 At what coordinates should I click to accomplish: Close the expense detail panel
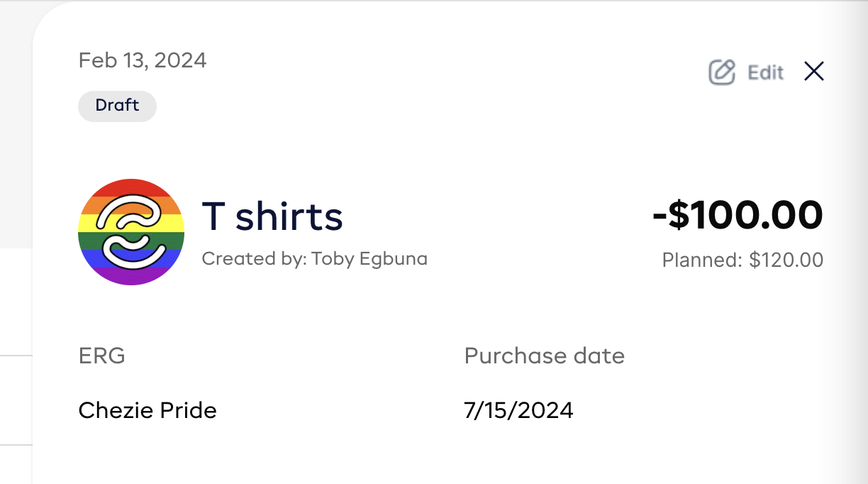pyautogui.click(x=813, y=71)
